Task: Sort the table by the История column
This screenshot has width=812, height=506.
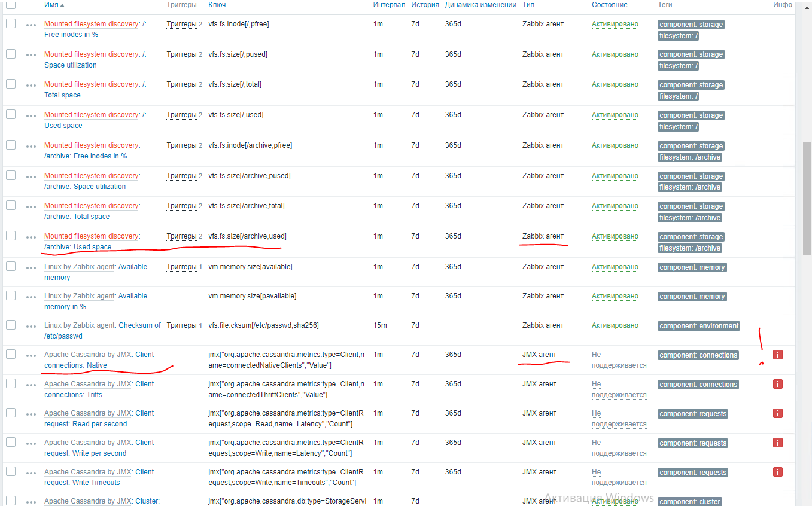Action: (425, 5)
